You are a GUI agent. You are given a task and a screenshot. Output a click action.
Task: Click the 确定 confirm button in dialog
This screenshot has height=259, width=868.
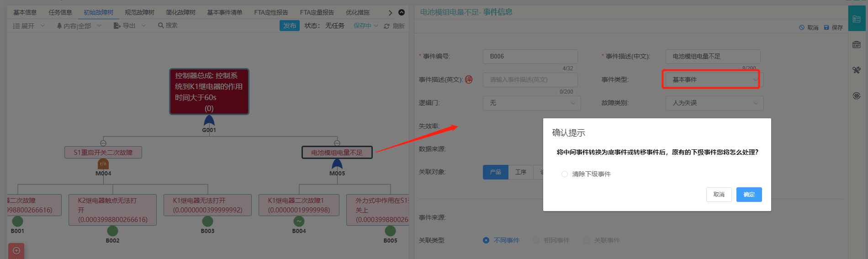coord(749,195)
